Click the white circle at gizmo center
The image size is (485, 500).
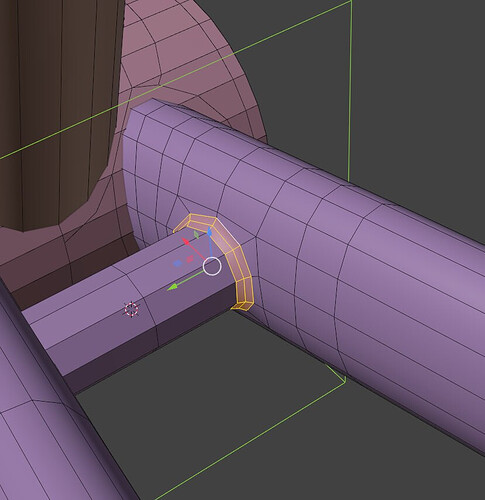tap(212, 266)
